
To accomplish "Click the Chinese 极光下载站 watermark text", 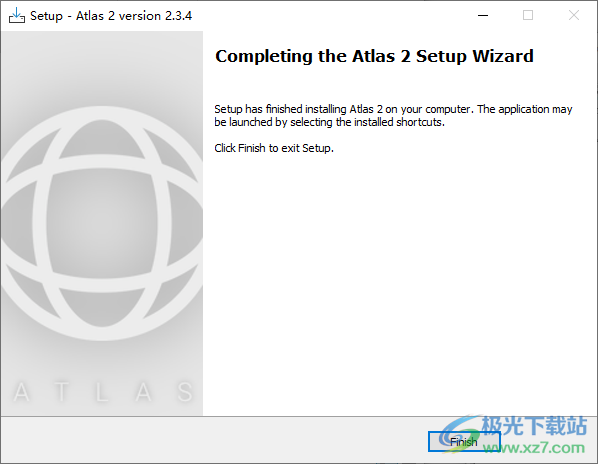I will pyautogui.click(x=534, y=425).
